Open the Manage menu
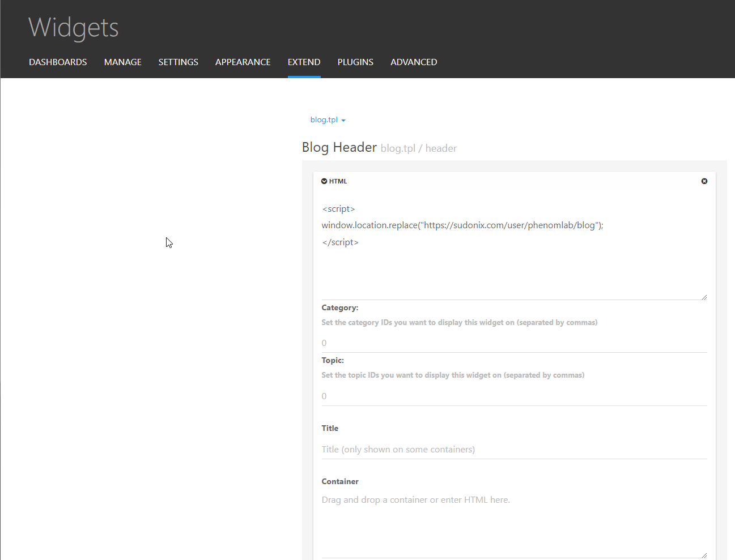This screenshot has height=560, width=735. (x=122, y=62)
